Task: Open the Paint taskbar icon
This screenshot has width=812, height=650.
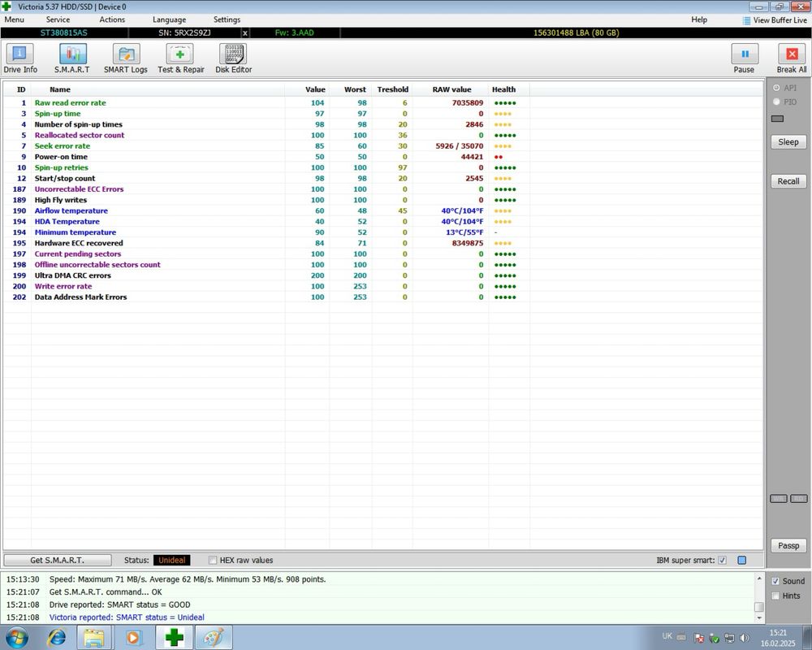Action: (214, 637)
